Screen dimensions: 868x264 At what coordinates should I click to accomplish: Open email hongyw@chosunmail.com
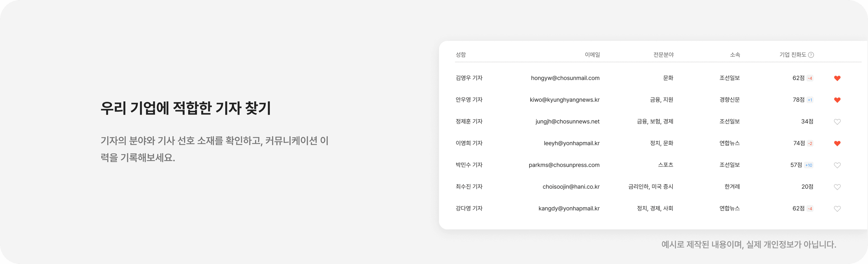click(565, 78)
